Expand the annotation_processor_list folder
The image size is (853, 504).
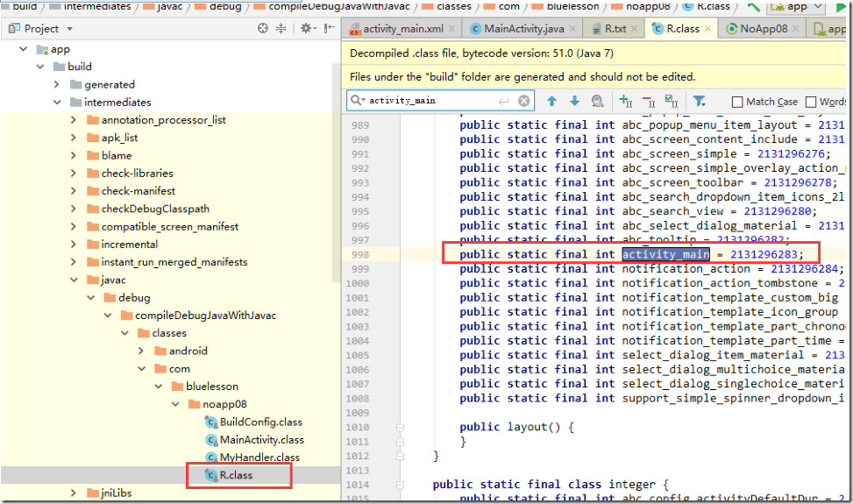pyautogui.click(x=74, y=119)
